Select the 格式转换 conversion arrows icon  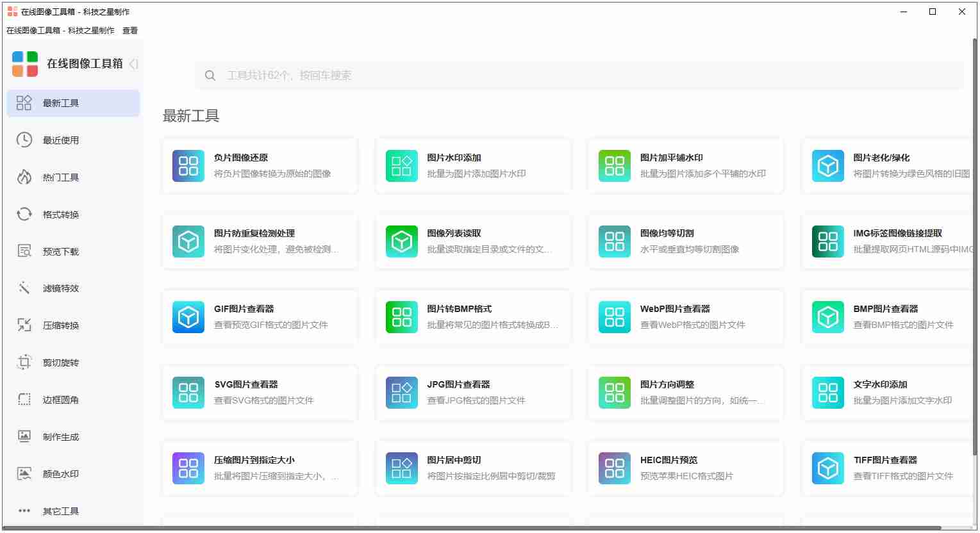click(x=24, y=214)
